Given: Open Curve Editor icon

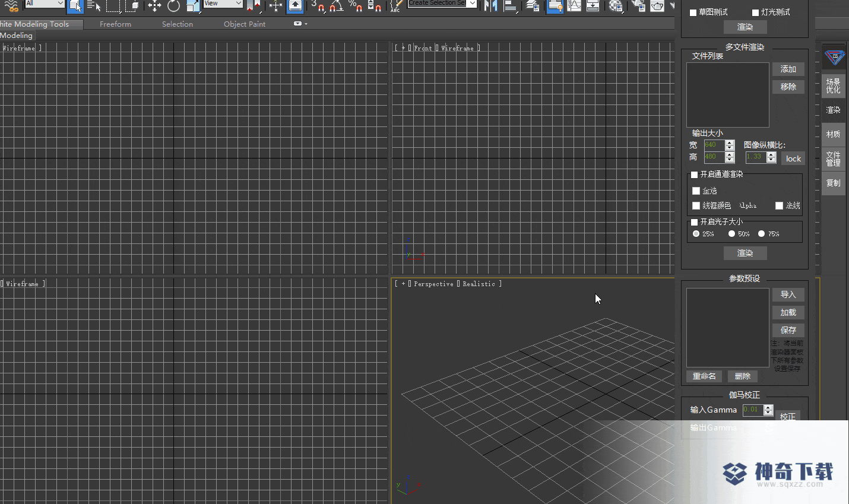Looking at the screenshot, I should point(574,6).
